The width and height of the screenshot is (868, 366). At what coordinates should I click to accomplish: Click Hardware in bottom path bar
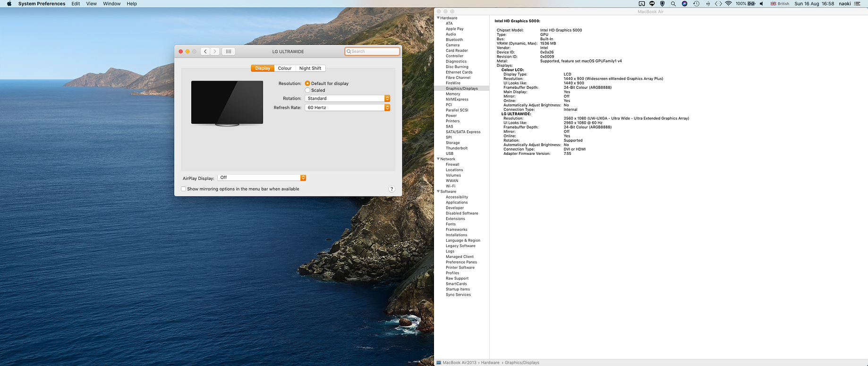click(x=490, y=363)
